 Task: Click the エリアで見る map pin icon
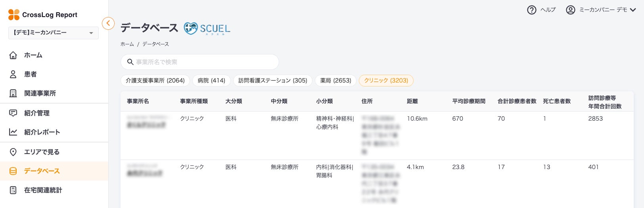coord(13,152)
